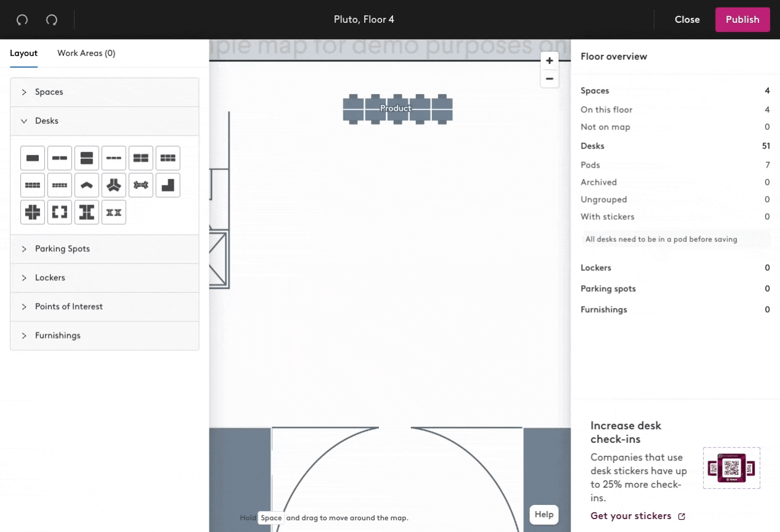The image size is (780, 532).
Task: Zoom in on the map
Action: point(550,60)
